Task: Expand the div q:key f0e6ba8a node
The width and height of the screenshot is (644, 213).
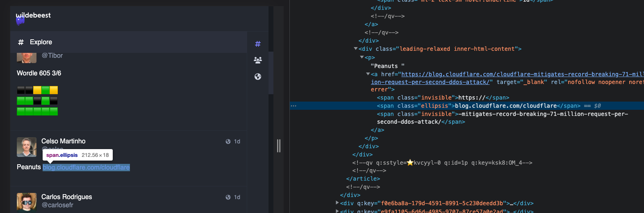Action: coord(337,203)
